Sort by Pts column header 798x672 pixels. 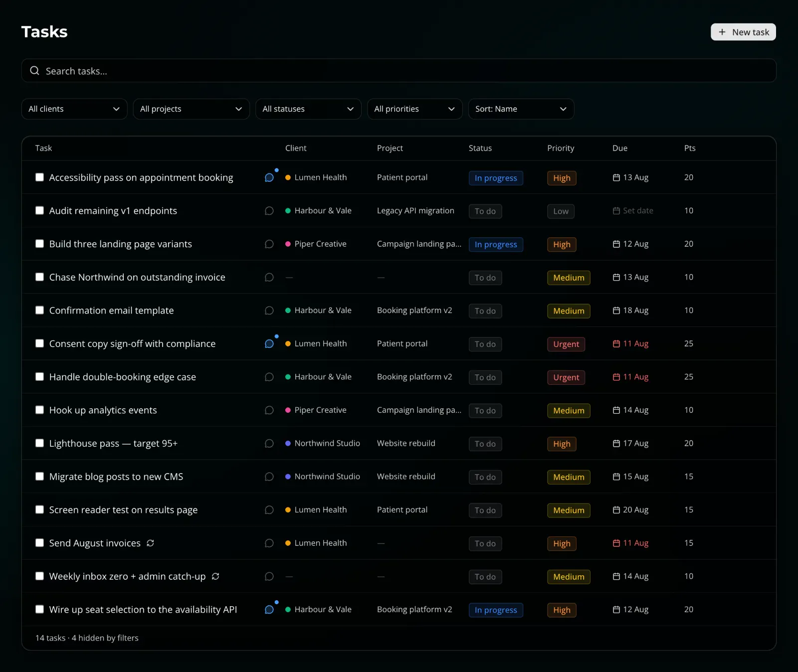(690, 148)
